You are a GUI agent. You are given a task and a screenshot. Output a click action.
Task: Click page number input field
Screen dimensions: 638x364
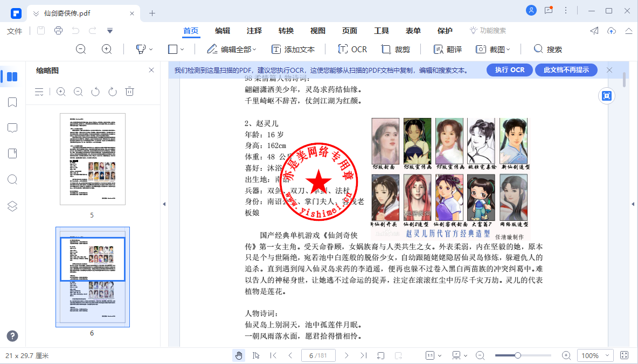tap(318, 355)
